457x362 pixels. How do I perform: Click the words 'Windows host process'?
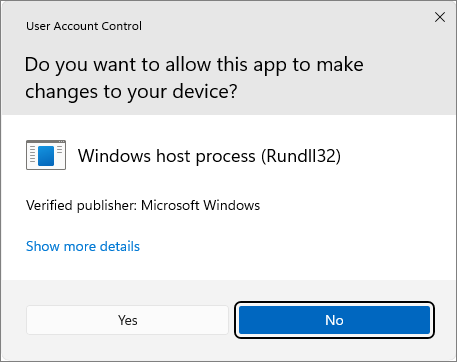(x=167, y=156)
